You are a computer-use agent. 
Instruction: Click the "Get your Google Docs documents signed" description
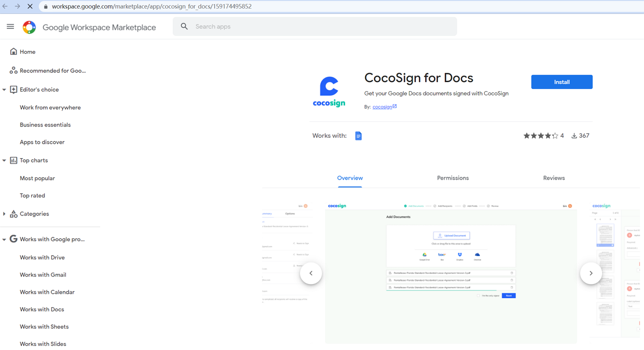click(x=436, y=93)
